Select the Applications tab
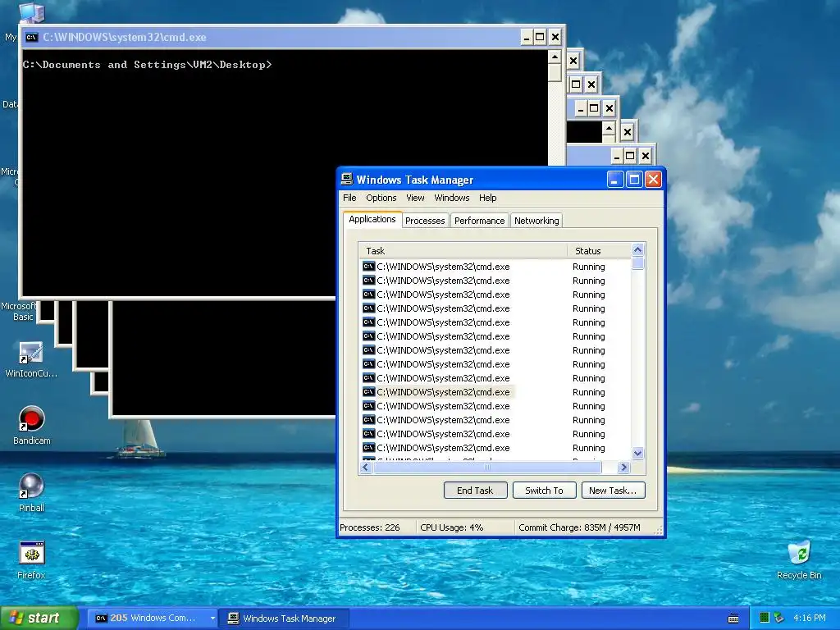This screenshot has height=630, width=840. tap(372, 219)
